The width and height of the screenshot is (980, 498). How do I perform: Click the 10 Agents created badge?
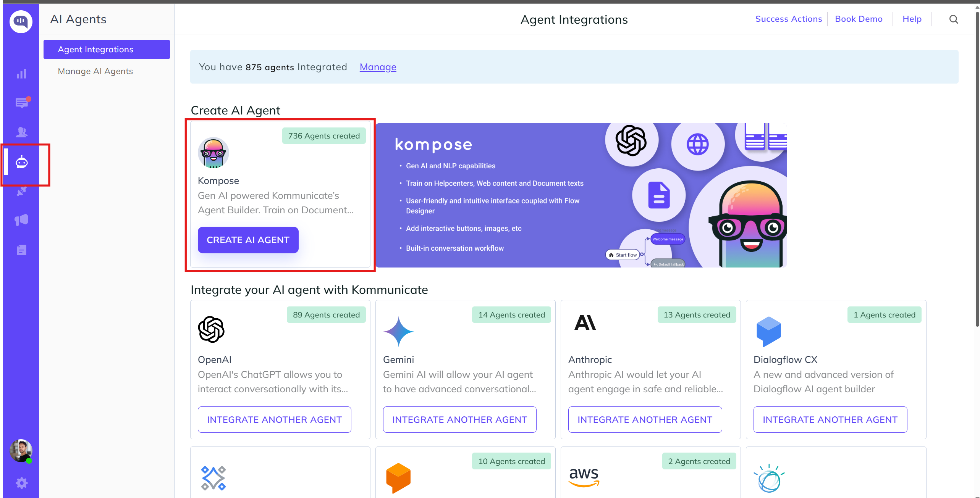pos(511,461)
